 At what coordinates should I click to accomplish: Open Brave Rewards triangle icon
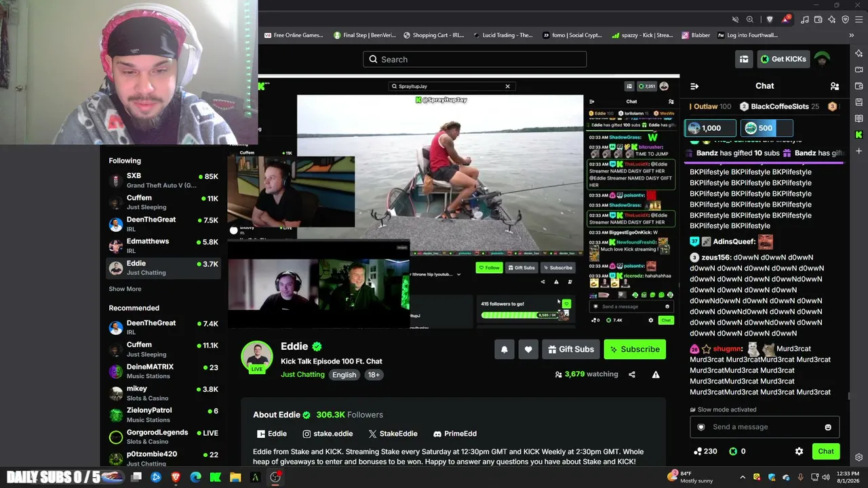[x=787, y=19]
